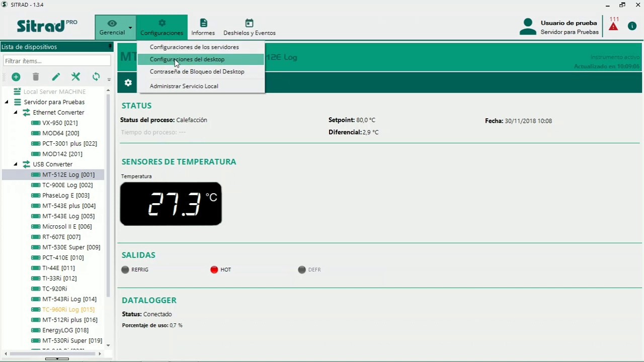Select device MT-543E plus [004]

click(69, 206)
